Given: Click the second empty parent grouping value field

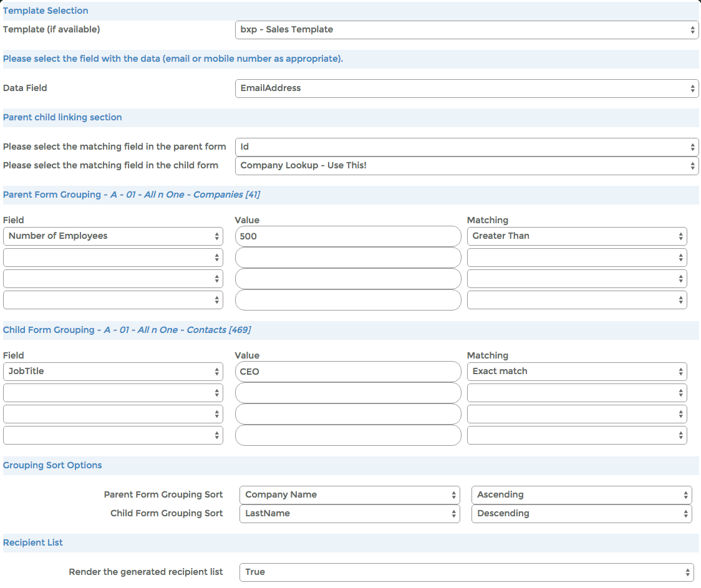Looking at the screenshot, I should (x=348, y=279).
